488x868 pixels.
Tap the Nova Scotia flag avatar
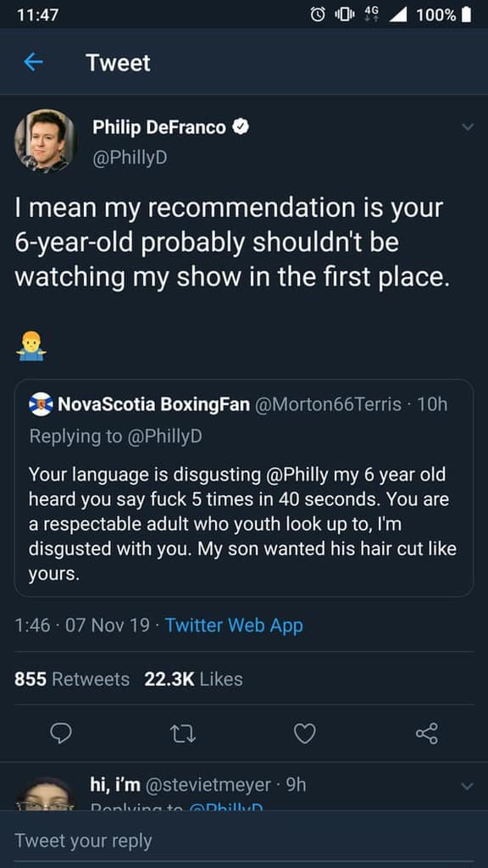(41, 404)
